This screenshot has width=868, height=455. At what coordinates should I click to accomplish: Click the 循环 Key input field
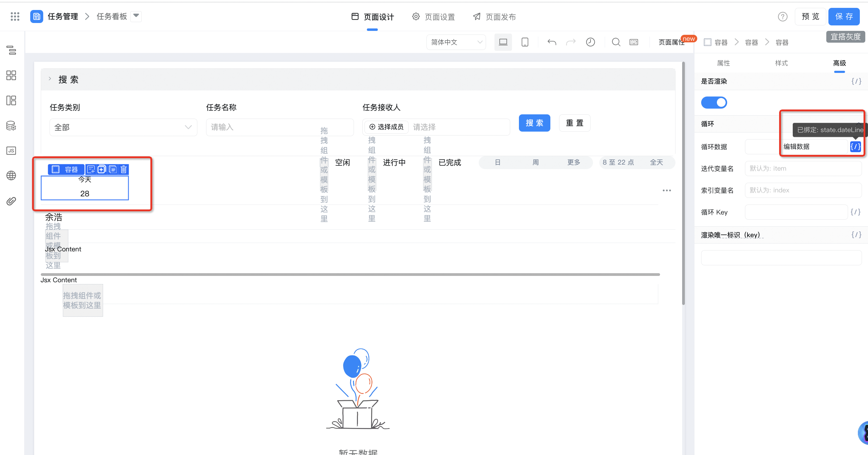pos(796,212)
